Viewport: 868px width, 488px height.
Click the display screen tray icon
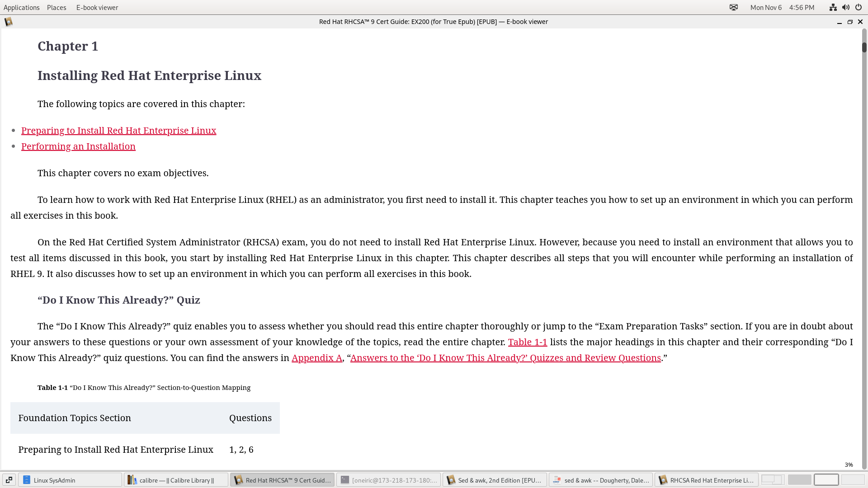pyautogui.click(x=733, y=7)
